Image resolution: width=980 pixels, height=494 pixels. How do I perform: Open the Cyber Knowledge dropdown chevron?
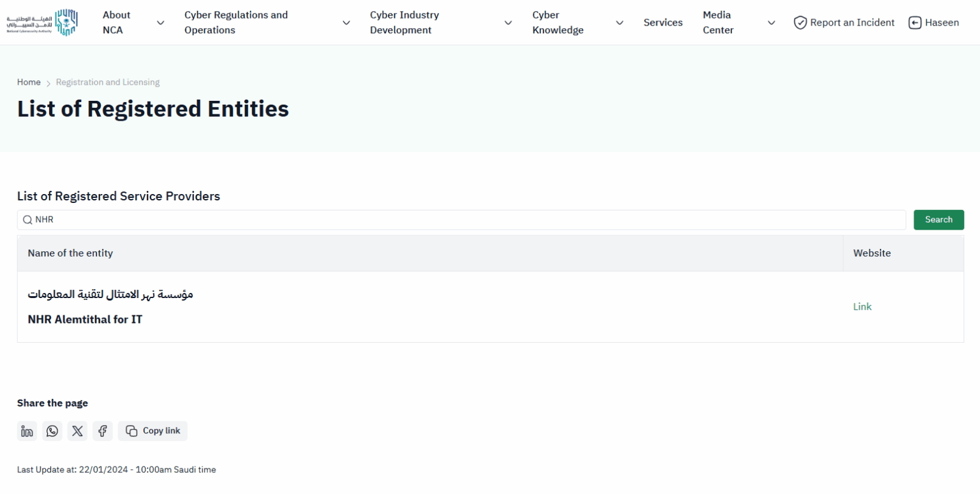point(620,22)
